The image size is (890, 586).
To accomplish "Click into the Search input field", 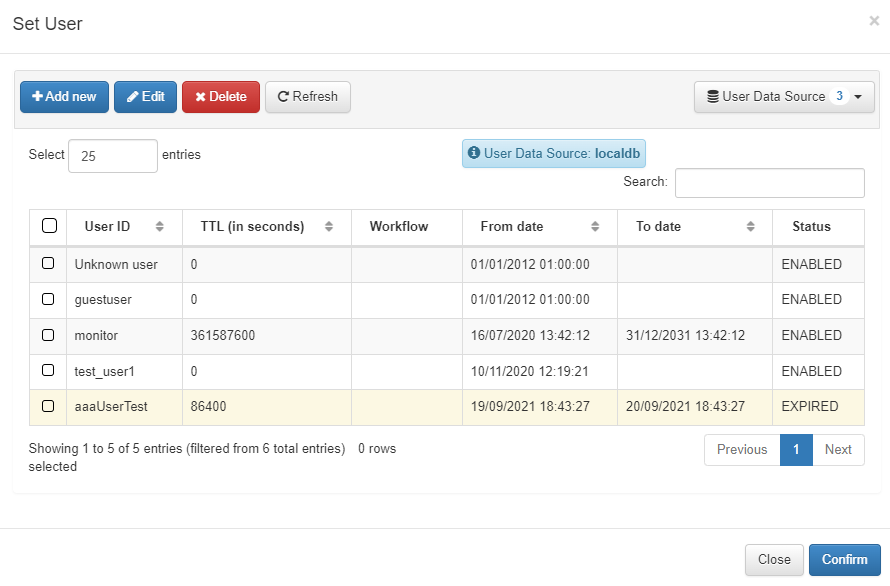I will point(769,183).
